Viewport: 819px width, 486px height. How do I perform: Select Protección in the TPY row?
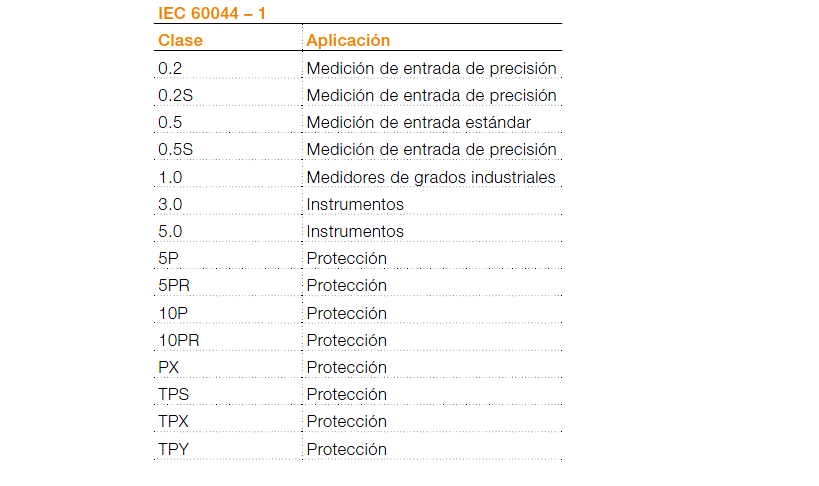click(x=346, y=449)
